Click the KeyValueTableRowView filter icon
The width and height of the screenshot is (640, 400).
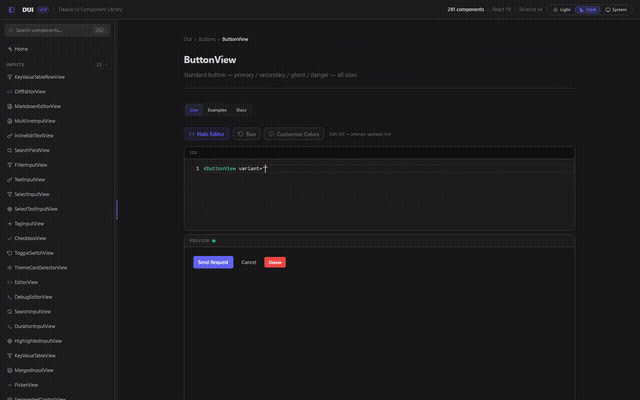pyautogui.click(x=9, y=77)
